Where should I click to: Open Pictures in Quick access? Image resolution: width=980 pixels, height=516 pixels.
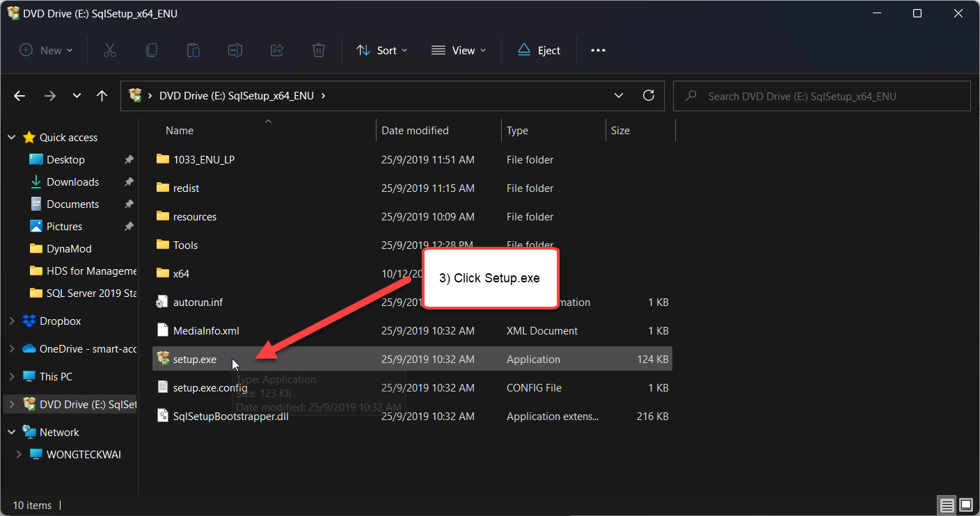point(64,226)
